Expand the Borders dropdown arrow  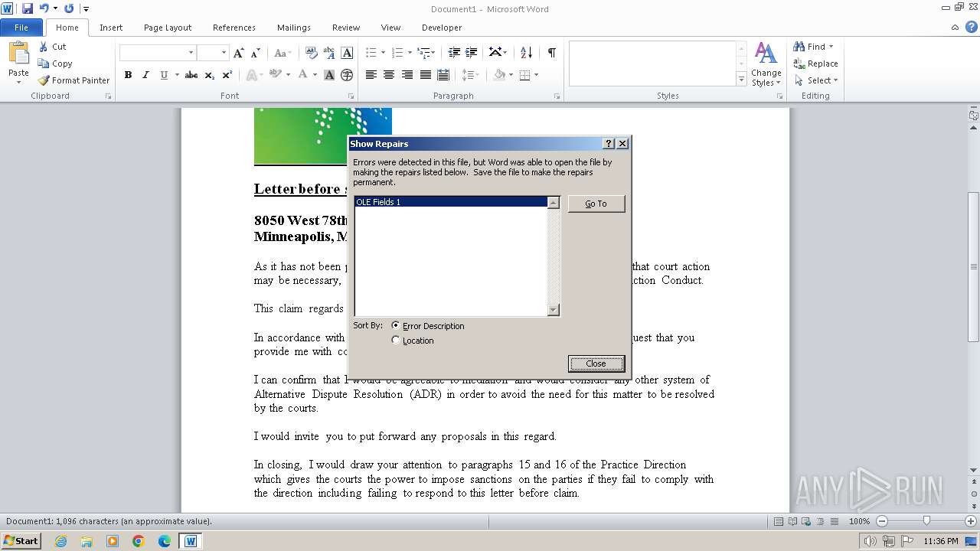point(537,75)
